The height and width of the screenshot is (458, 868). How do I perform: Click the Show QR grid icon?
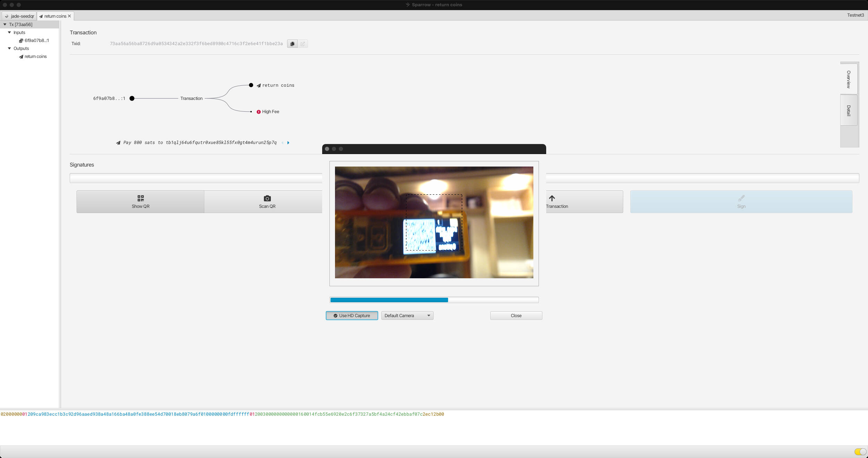(x=140, y=198)
